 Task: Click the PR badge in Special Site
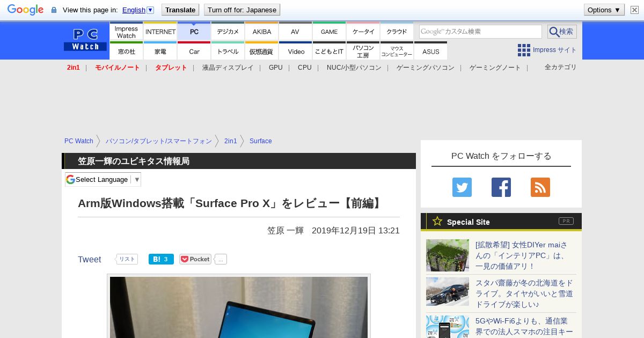click(x=566, y=221)
